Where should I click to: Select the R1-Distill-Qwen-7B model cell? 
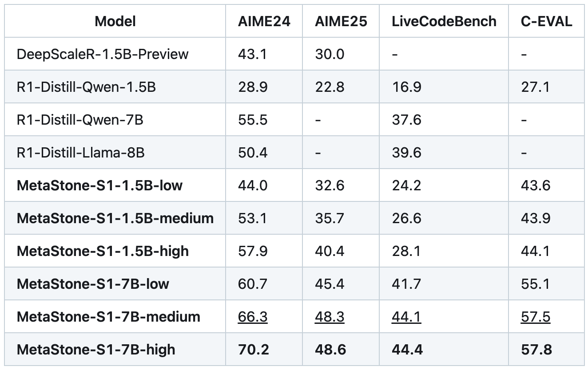[80, 120]
